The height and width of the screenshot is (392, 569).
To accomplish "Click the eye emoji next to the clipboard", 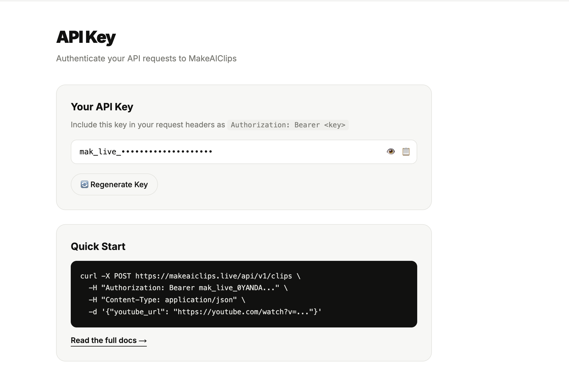I will [x=391, y=151].
